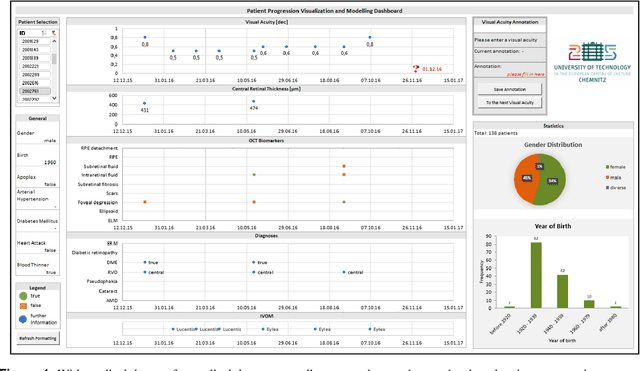Click the Birth value 1960
Viewport: 640px width, 371px height.
[50, 162]
